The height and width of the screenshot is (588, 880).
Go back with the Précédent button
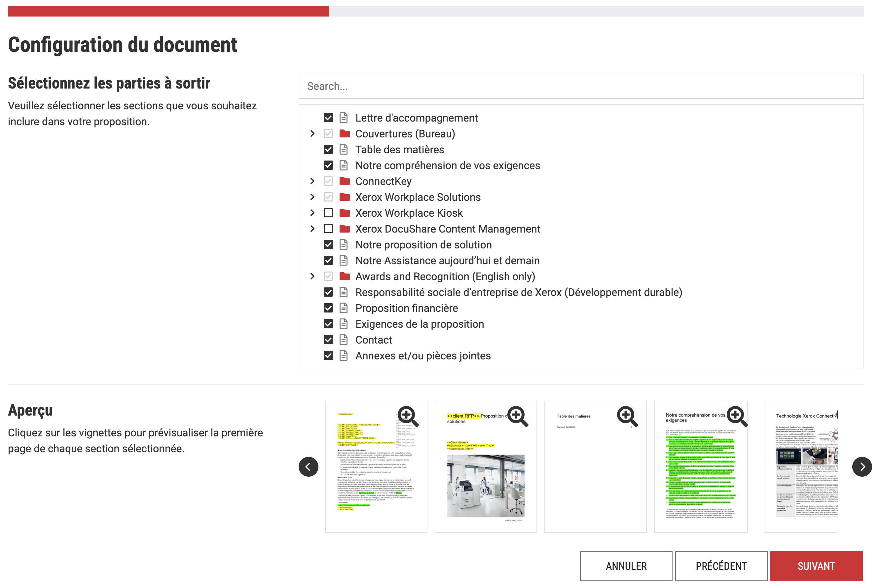(x=721, y=566)
